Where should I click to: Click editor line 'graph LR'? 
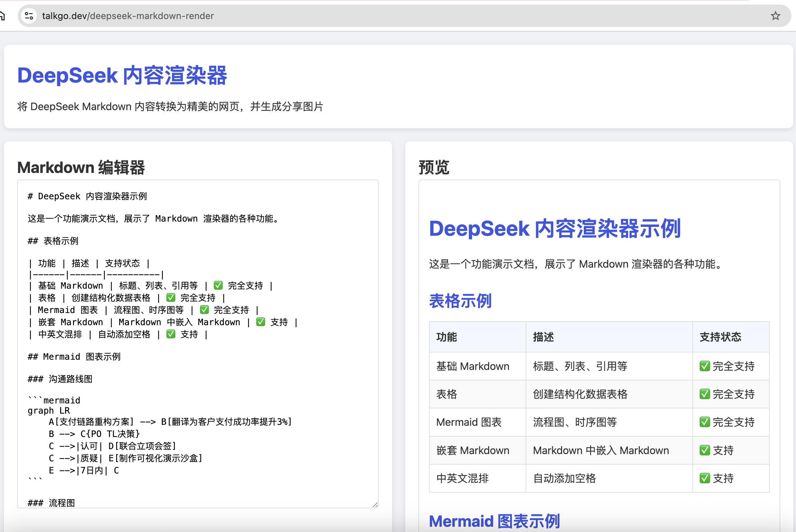click(x=49, y=411)
